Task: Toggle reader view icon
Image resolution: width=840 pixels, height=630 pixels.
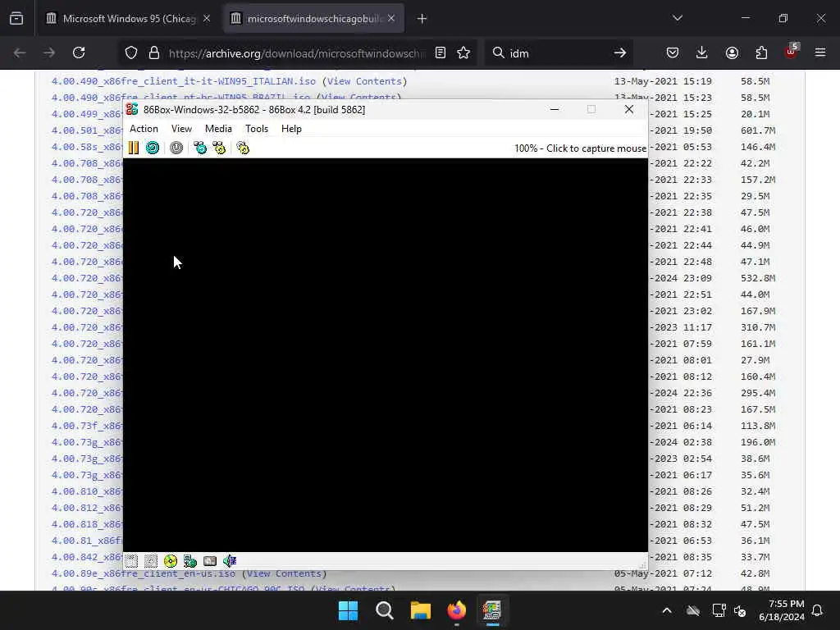Action: click(441, 52)
